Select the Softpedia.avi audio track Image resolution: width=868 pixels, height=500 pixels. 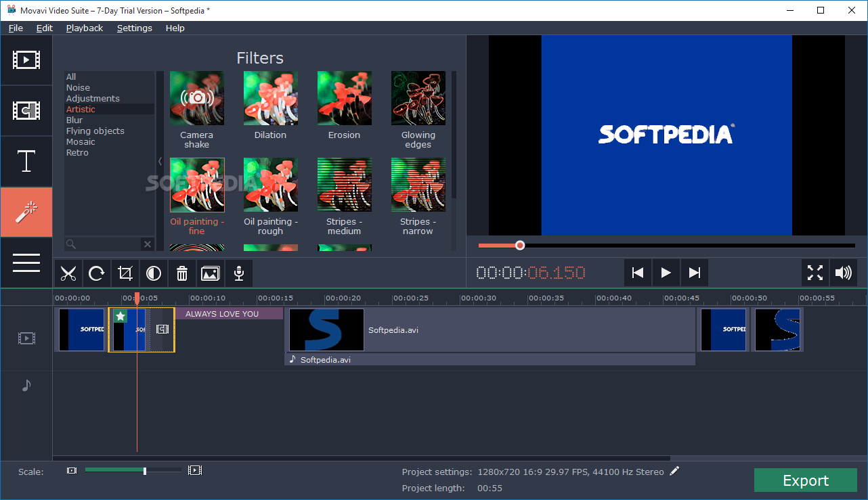click(x=490, y=359)
